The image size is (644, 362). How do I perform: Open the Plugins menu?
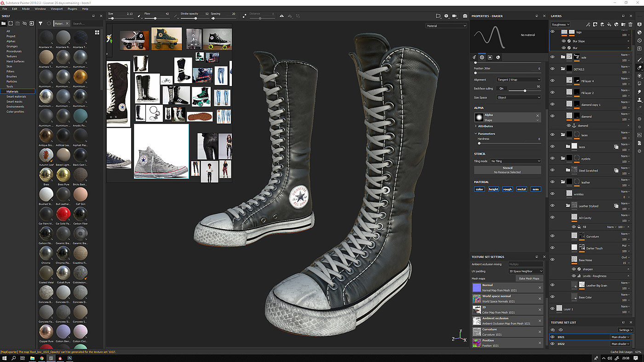72,9
